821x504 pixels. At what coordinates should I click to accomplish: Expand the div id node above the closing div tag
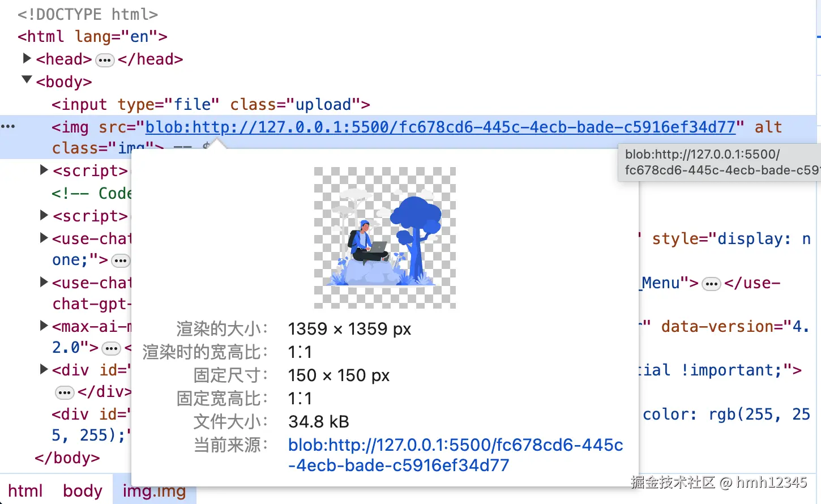[x=44, y=369]
